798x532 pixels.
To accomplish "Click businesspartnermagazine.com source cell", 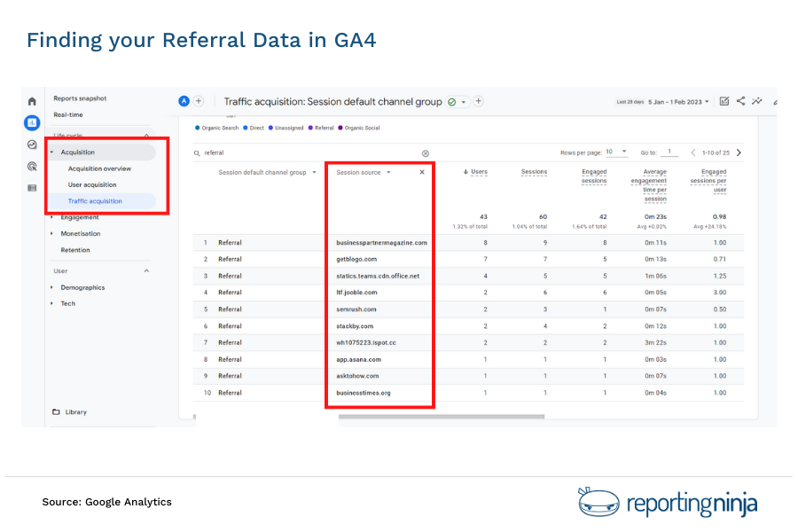I will 381,243.
